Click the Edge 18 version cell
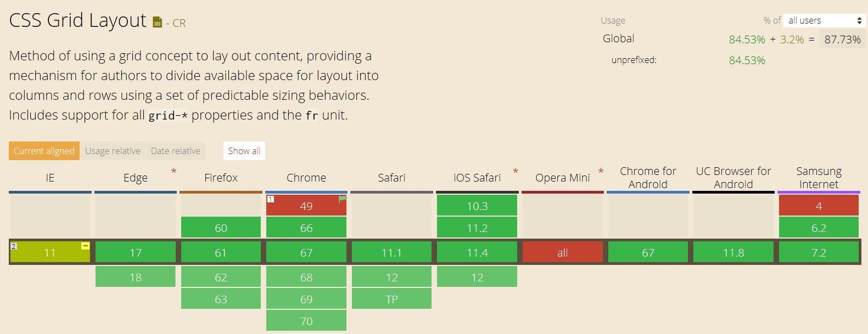Image resolution: width=868 pixels, height=334 pixels. (136, 278)
